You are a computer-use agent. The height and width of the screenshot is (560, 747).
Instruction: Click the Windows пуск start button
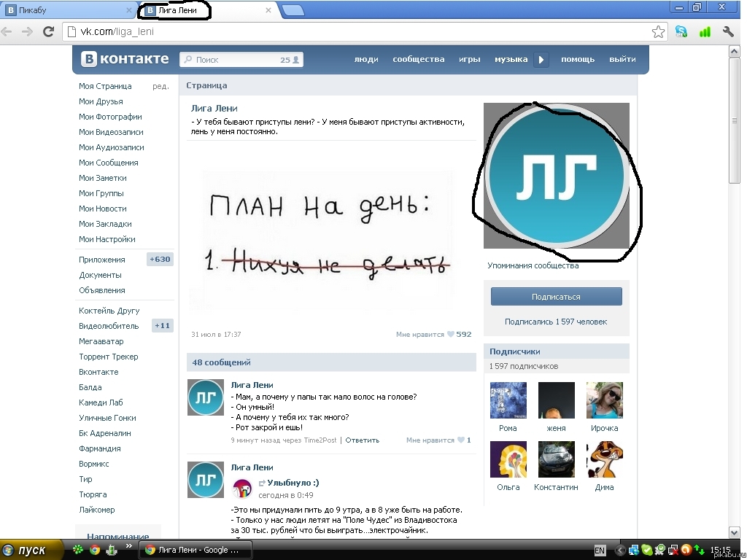pos(31,550)
